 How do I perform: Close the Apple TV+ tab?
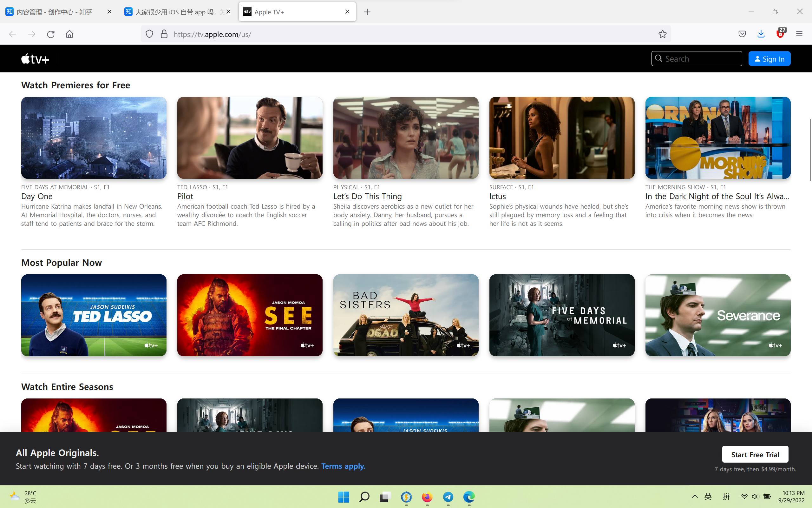coord(347,12)
